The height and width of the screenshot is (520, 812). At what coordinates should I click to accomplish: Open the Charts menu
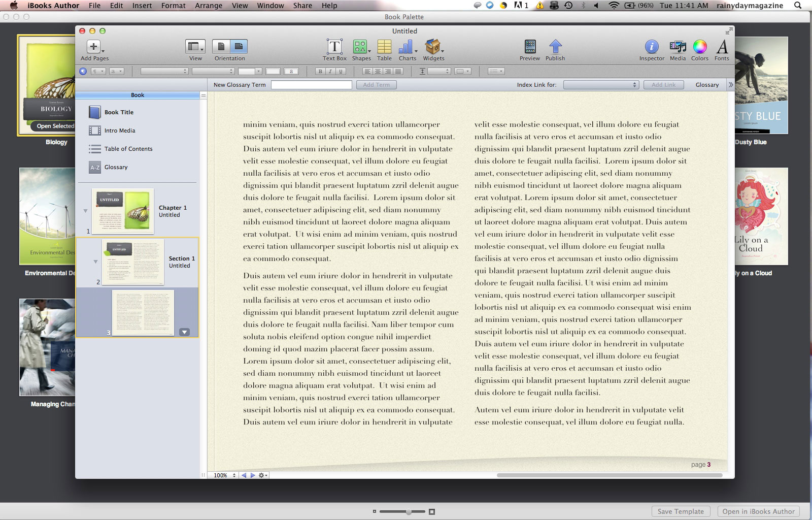[407, 47]
